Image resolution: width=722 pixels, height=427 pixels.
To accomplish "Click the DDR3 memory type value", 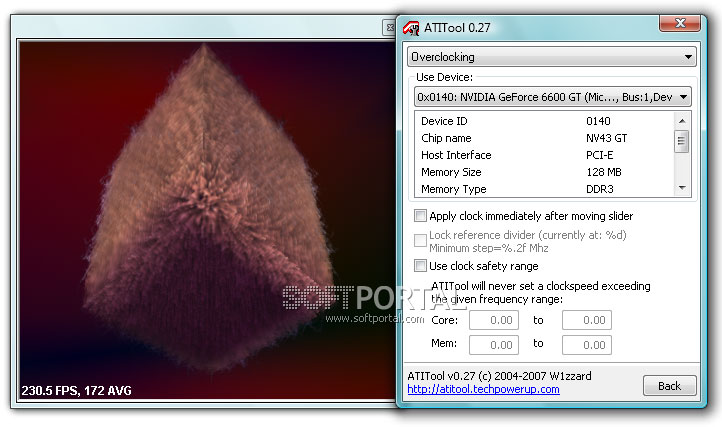I will pyautogui.click(x=600, y=189).
